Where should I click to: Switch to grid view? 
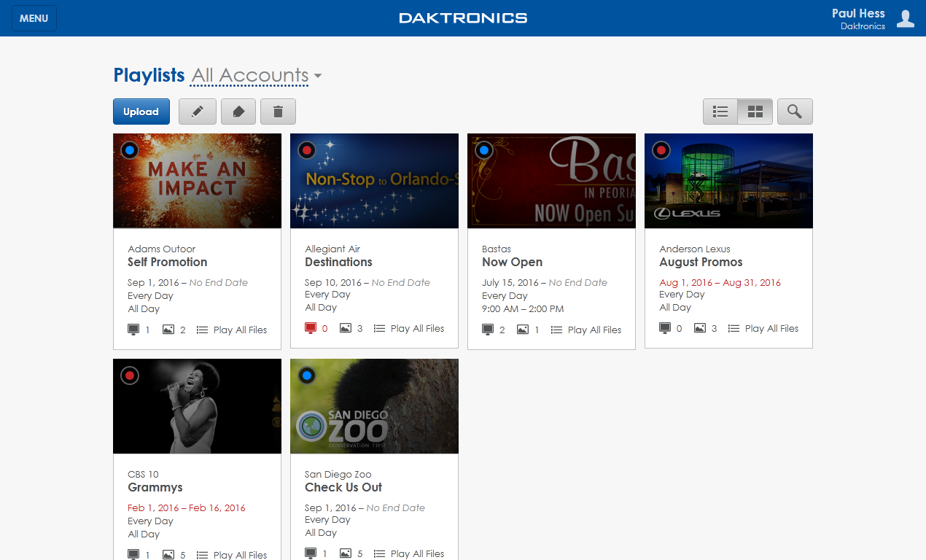coord(755,112)
